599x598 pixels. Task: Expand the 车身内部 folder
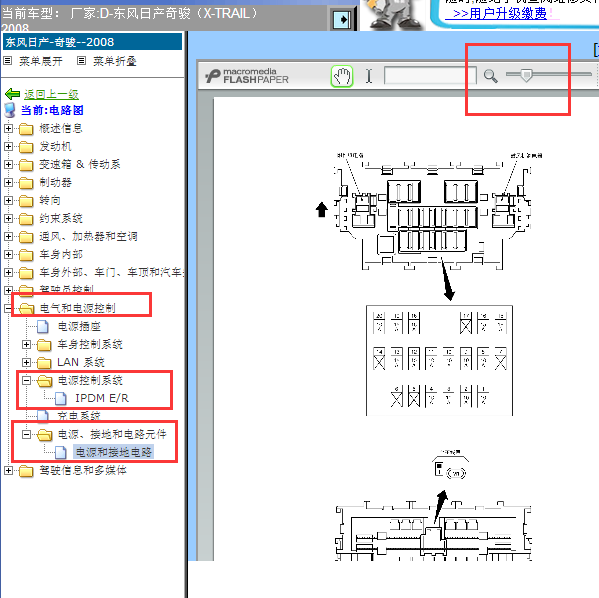8,254
